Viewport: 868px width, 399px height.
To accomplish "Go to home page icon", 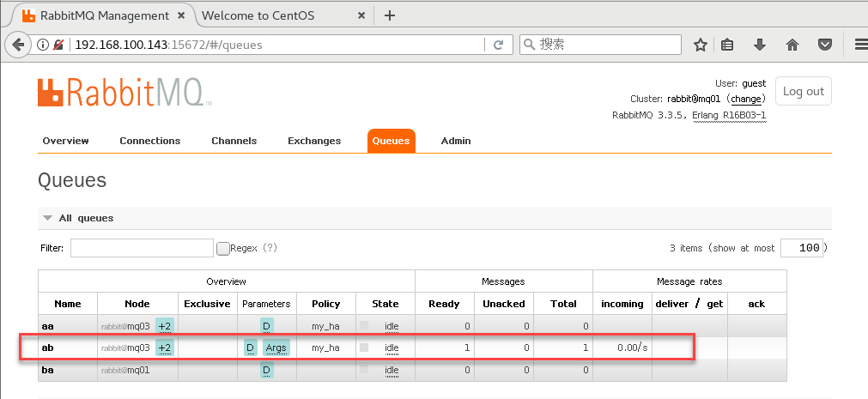I will [792, 45].
